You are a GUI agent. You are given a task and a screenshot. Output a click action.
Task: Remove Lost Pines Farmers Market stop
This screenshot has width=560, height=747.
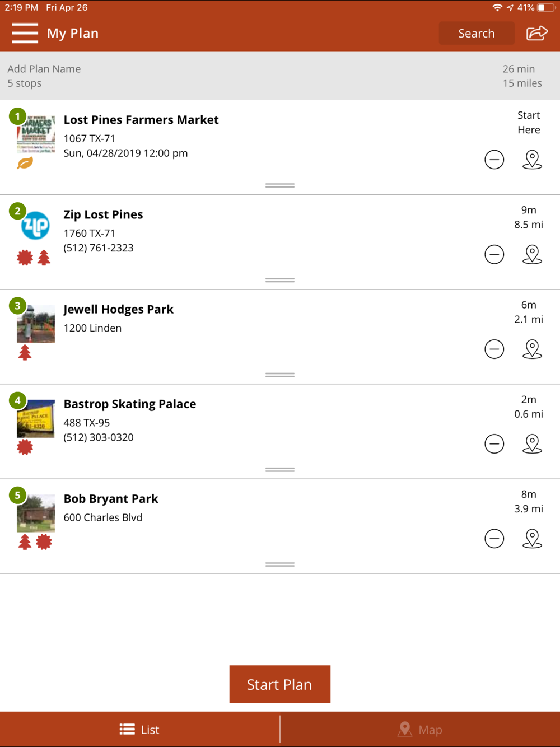coord(494,160)
